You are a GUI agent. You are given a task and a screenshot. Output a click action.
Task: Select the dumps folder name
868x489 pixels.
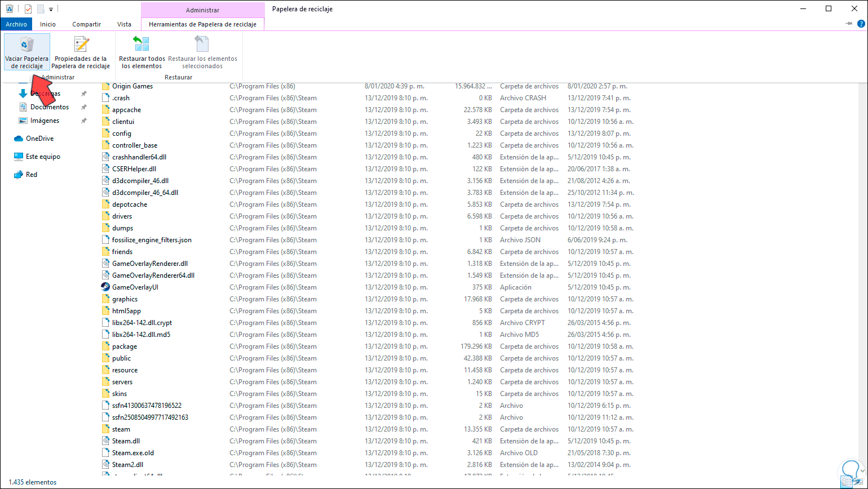pyautogui.click(x=123, y=228)
